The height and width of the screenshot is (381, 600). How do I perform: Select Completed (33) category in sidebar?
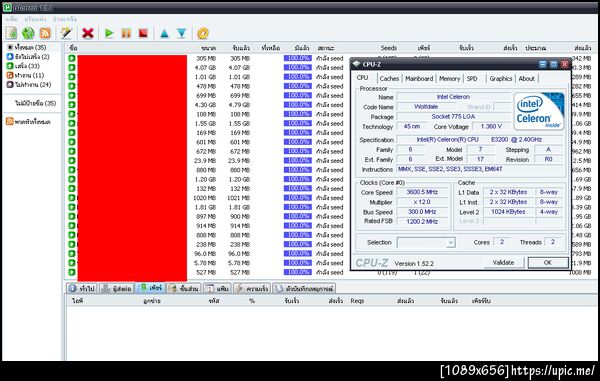coord(23,66)
